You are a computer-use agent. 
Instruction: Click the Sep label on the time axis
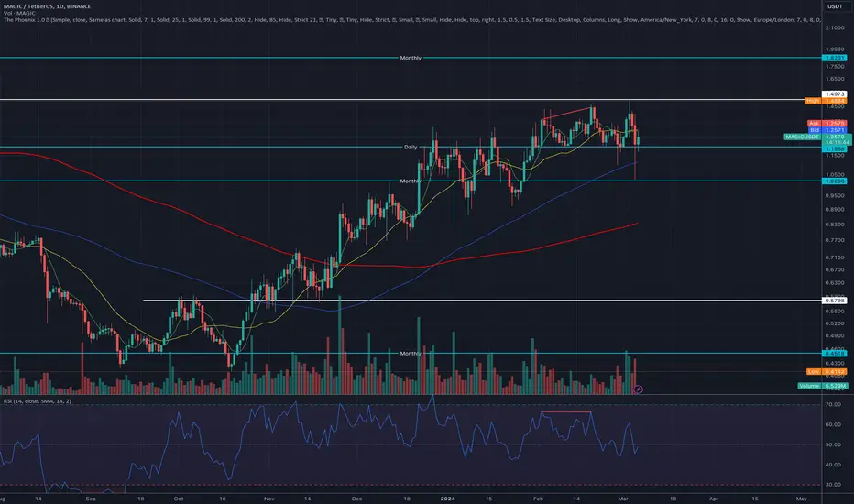coord(91,499)
